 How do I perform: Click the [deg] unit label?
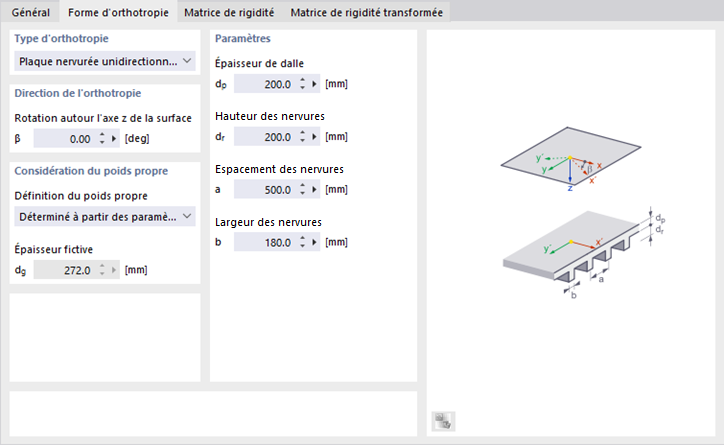click(x=137, y=138)
